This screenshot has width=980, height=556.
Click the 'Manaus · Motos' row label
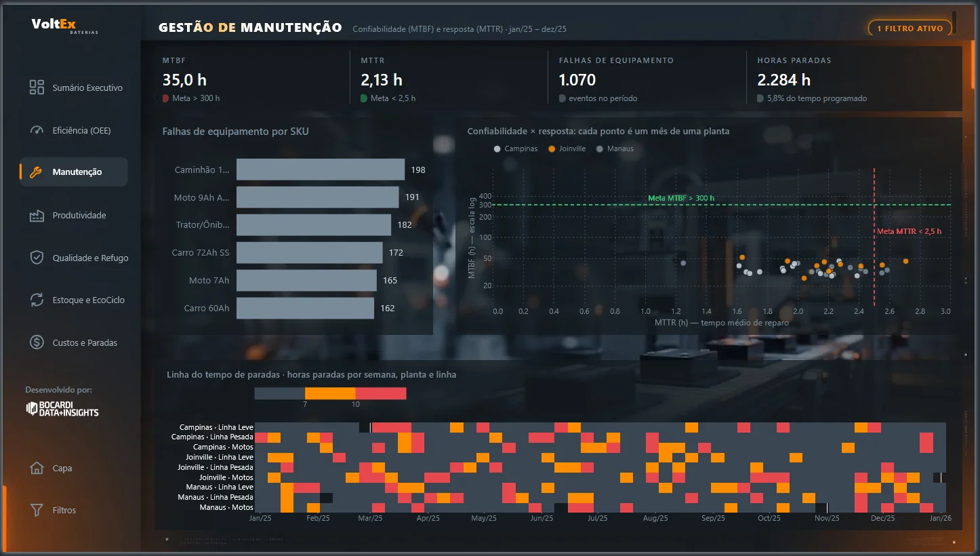tap(226, 507)
